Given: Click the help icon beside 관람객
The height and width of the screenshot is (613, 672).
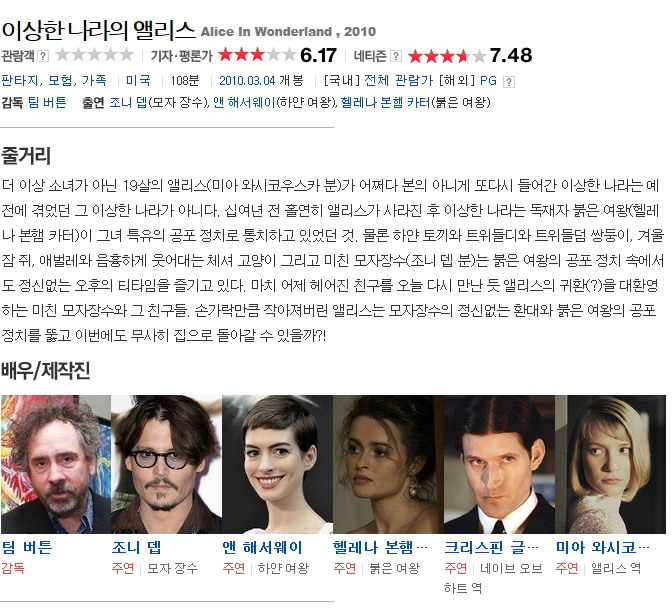Looking at the screenshot, I should (x=43, y=56).
